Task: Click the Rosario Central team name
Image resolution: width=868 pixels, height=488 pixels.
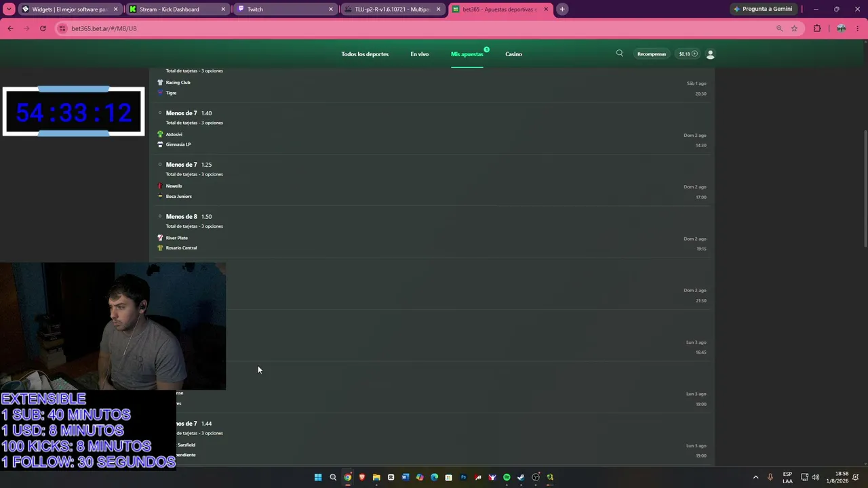Action: point(181,248)
